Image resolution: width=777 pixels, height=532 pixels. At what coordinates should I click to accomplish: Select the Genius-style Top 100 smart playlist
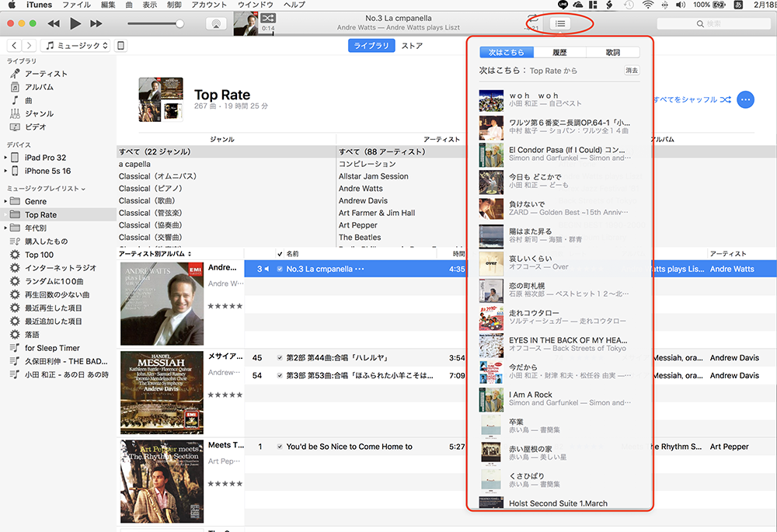tap(39, 255)
